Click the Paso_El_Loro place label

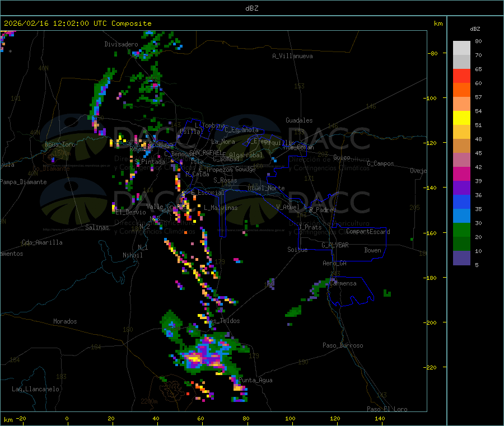tap(387, 409)
